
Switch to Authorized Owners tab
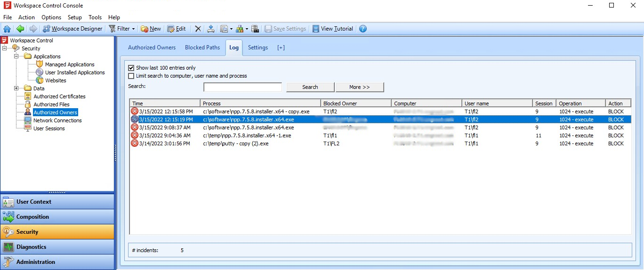tap(152, 48)
